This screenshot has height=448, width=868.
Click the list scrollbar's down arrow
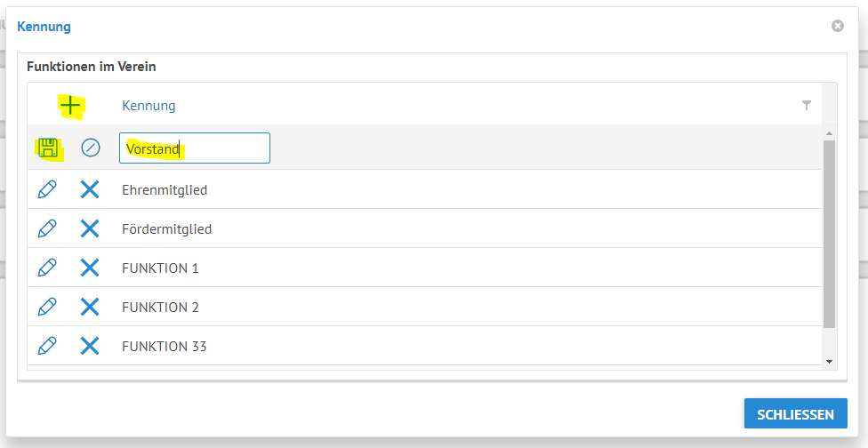point(829,362)
